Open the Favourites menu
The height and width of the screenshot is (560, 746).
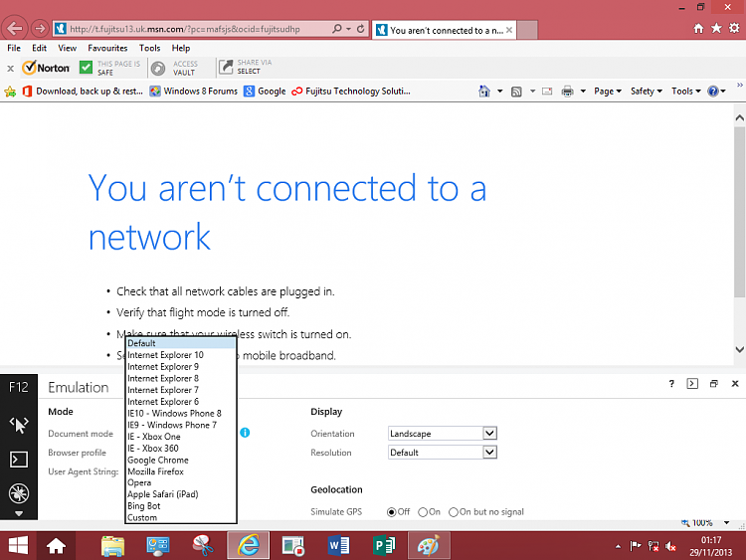(107, 48)
